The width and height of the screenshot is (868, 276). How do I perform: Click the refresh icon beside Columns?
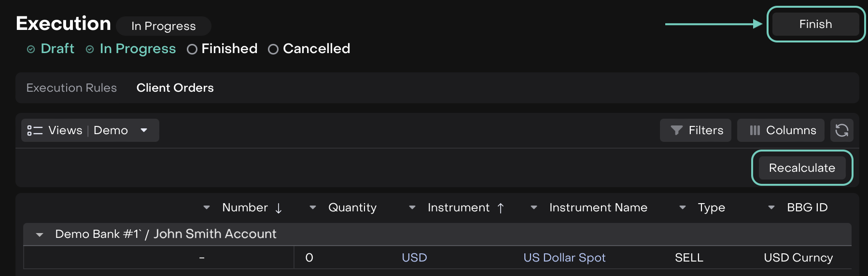[x=841, y=130]
